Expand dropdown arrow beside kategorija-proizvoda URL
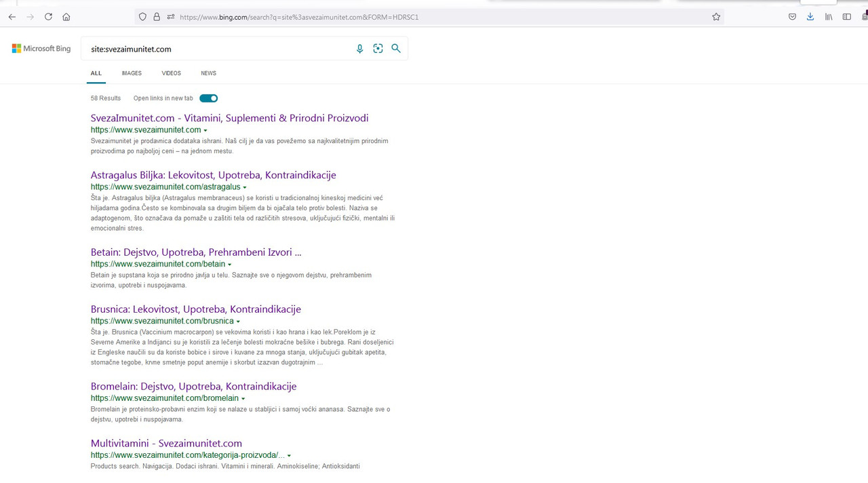This screenshot has width=868, height=483. (x=290, y=456)
